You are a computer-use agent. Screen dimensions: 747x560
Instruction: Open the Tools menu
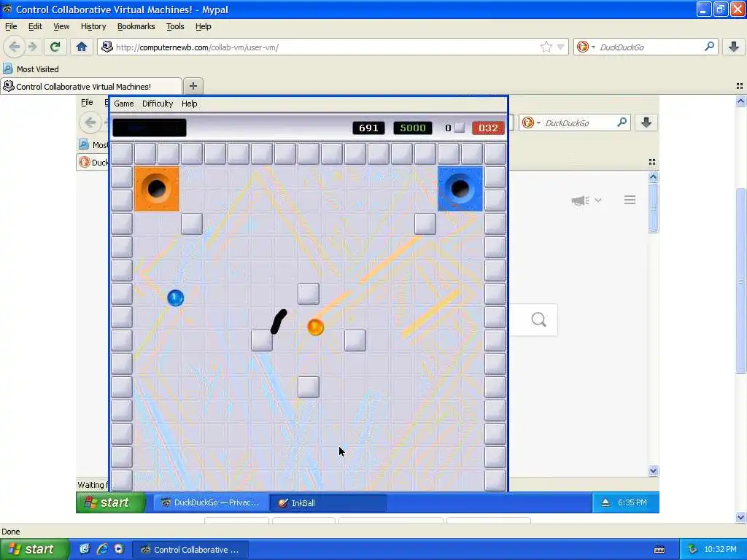pos(175,26)
